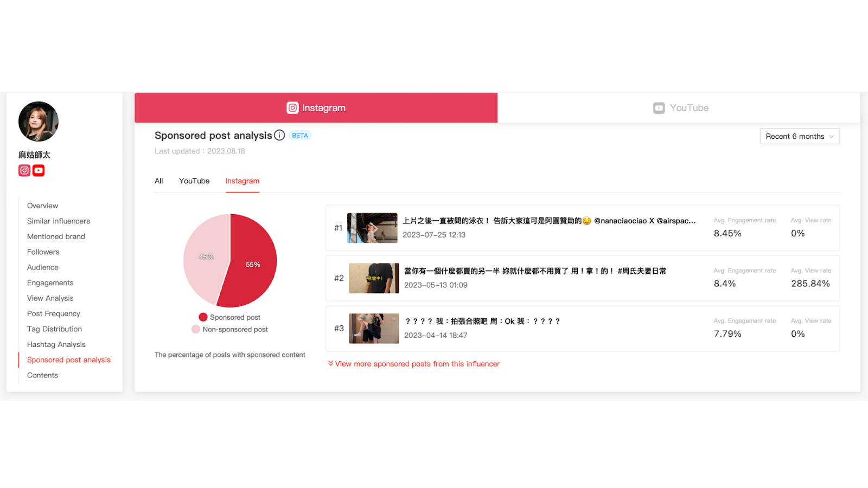The image size is (868, 488).
Task: Expand View more sponsored posts chevron
Action: click(x=330, y=363)
